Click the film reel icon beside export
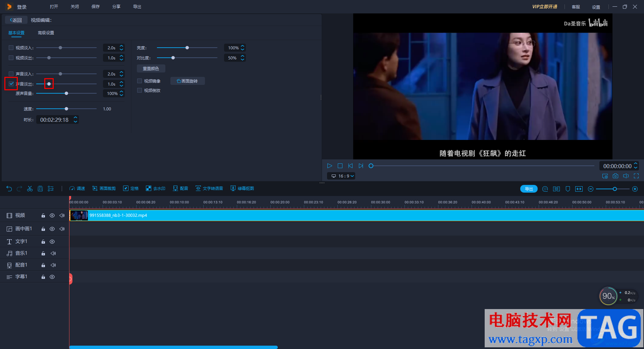The width and height of the screenshot is (644, 349). (x=545, y=189)
